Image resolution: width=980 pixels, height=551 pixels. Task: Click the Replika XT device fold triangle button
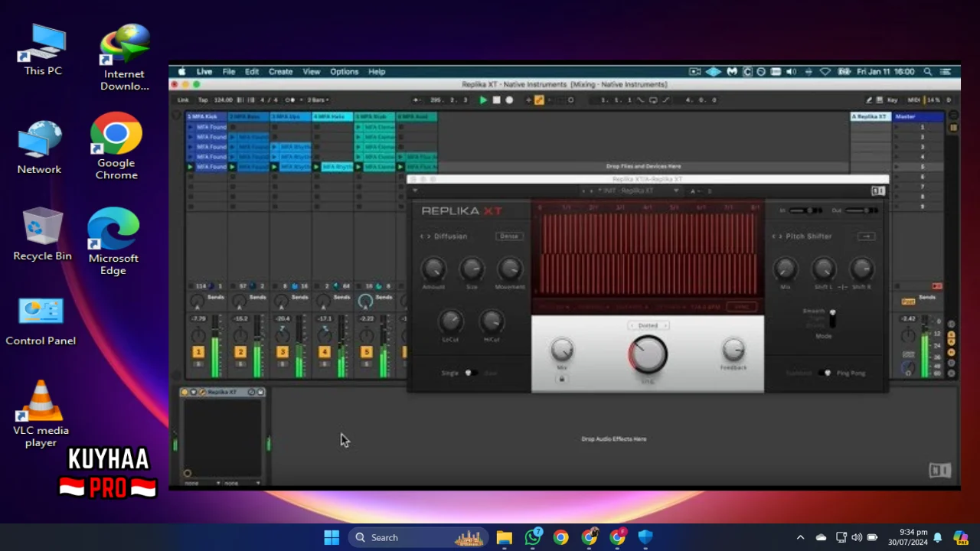pos(194,392)
